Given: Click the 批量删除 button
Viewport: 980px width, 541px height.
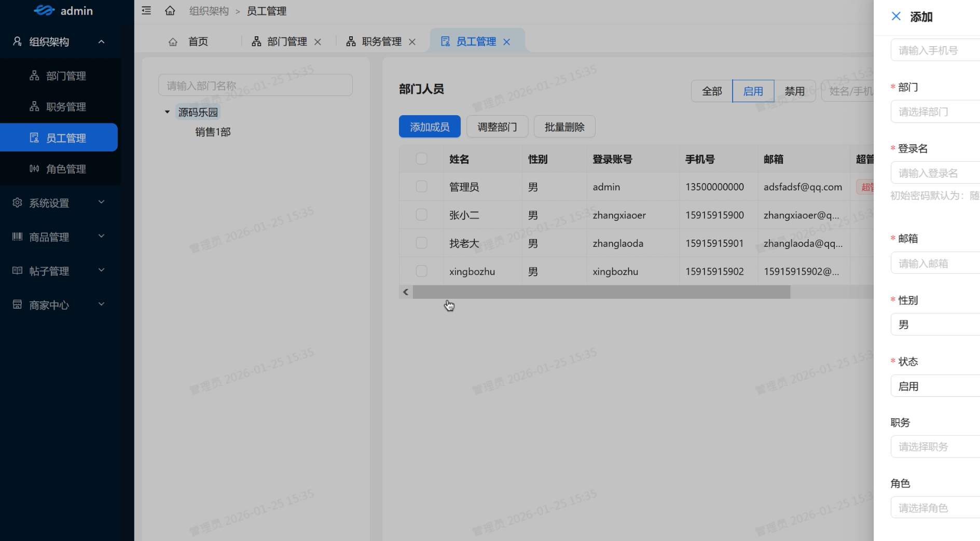Looking at the screenshot, I should coord(564,127).
